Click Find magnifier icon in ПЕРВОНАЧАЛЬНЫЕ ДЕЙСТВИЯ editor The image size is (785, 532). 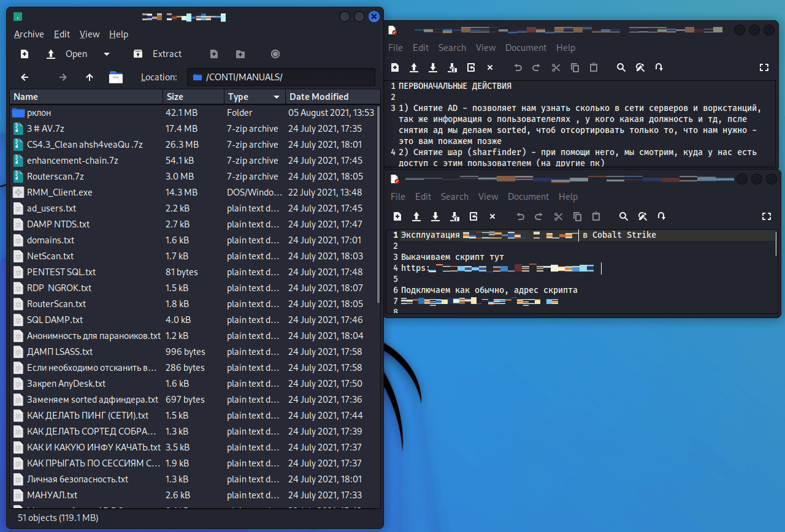coord(621,67)
